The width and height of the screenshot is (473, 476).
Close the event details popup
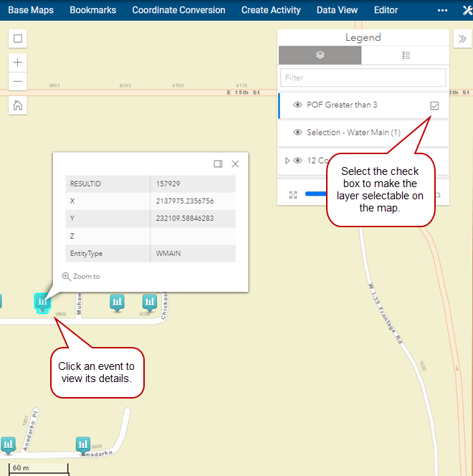tap(235, 164)
